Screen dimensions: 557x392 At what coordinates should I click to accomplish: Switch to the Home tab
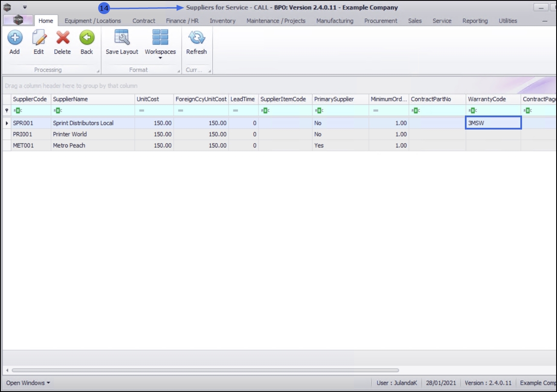click(46, 20)
